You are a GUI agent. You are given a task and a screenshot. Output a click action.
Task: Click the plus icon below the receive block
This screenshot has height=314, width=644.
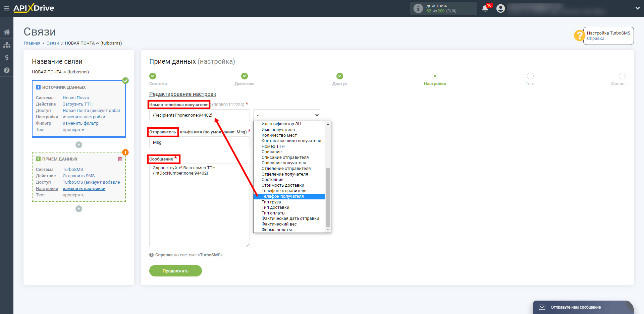(x=79, y=209)
